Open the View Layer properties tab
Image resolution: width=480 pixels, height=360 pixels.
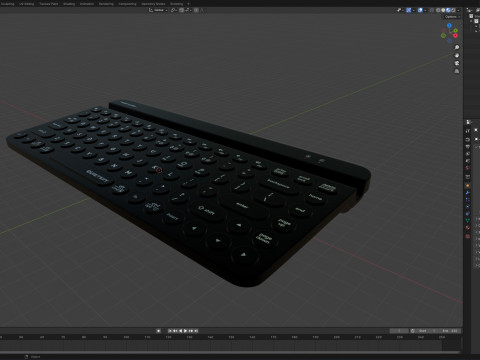click(x=468, y=153)
